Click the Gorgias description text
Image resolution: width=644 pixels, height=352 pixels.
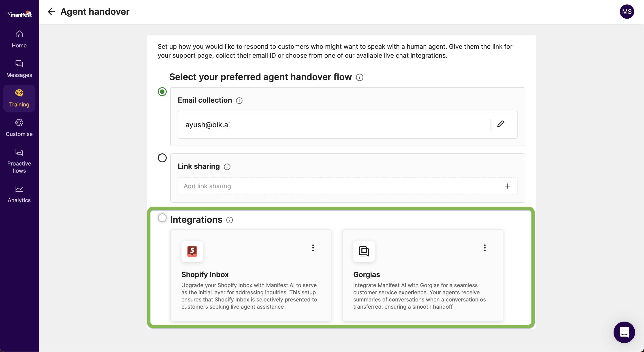(420, 296)
